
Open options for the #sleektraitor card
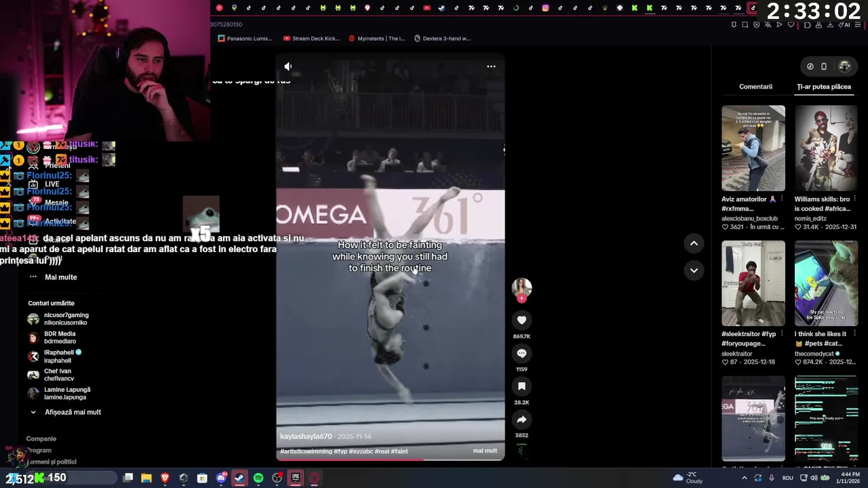coord(781,334)
